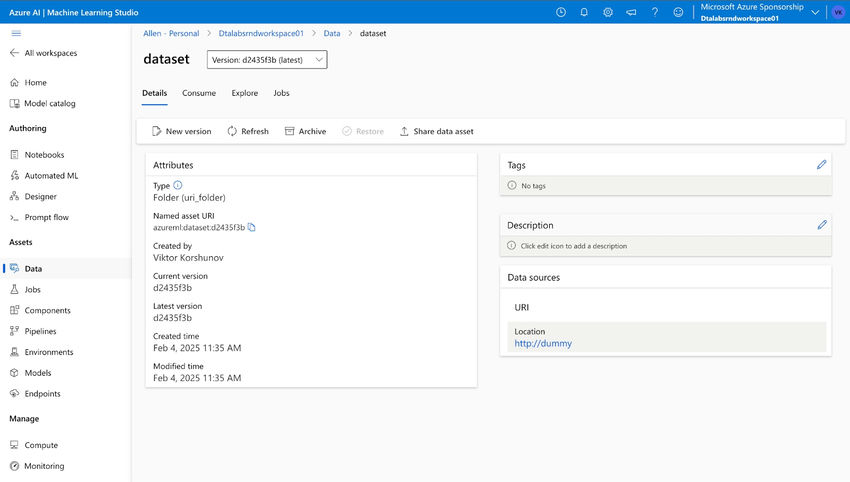
Task: Open the feedback smiley icon
Action: (679, 12)
